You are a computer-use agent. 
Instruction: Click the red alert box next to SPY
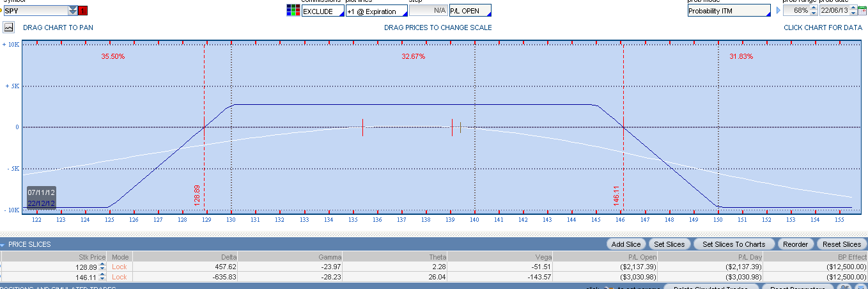click(84, 10)
